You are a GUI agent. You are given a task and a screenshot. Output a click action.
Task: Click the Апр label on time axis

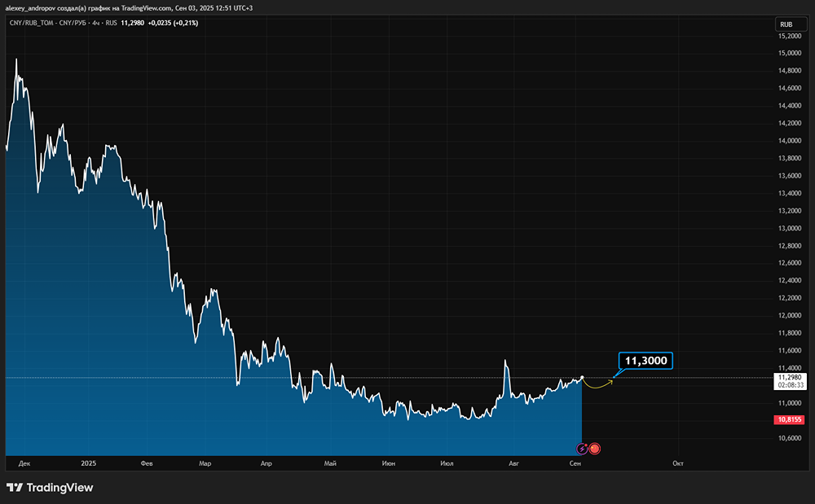pos(267,463)
